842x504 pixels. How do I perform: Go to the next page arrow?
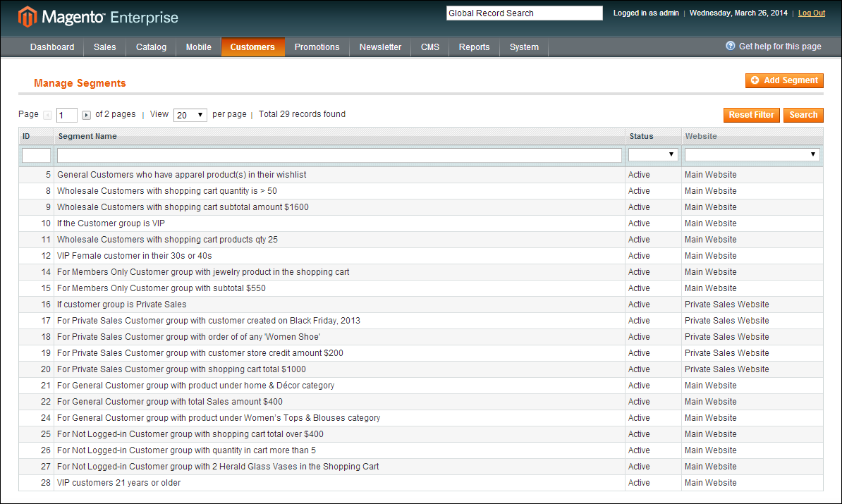86,115
